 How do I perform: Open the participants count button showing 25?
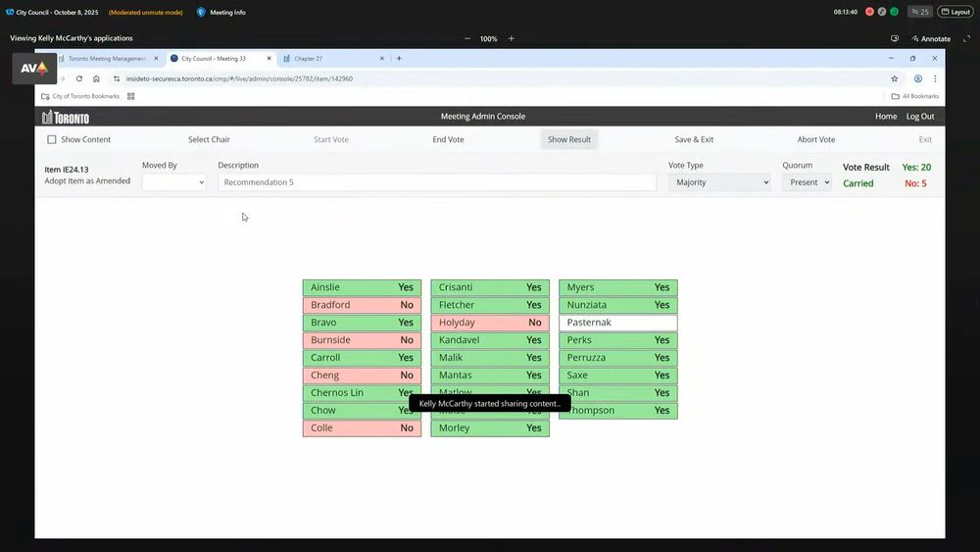pos(920,12)
